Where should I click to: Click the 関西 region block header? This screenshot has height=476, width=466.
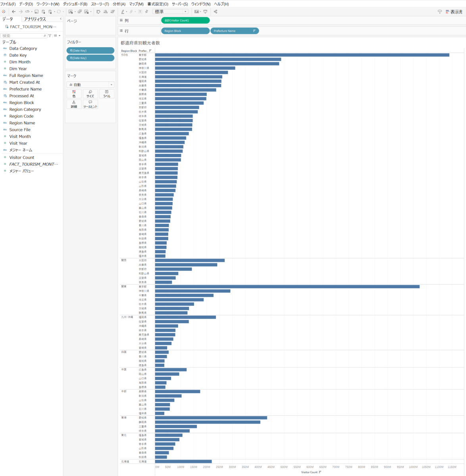123,260
